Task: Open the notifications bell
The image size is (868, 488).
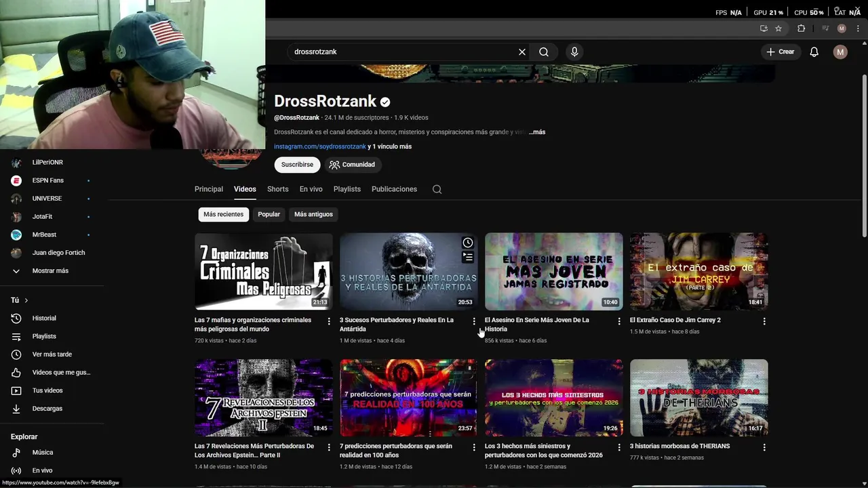Action: click(x=814, y=52)
